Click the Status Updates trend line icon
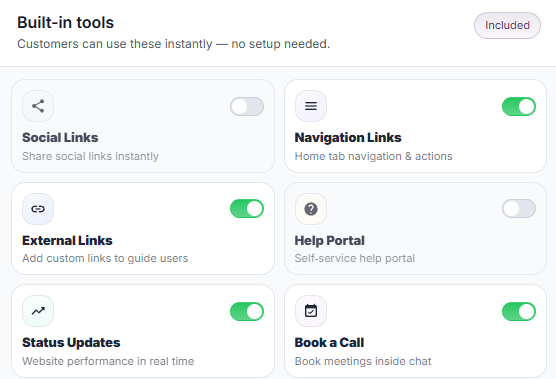Viewport: 556px width, 379px height. tap(38, 311)
